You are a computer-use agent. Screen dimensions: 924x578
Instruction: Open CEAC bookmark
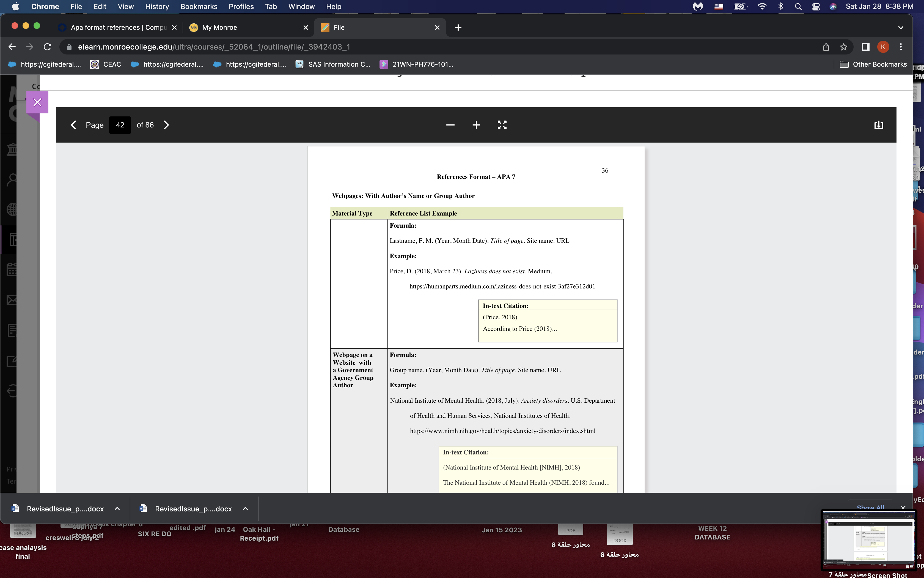pyautogui.click(x=106, y=64)
